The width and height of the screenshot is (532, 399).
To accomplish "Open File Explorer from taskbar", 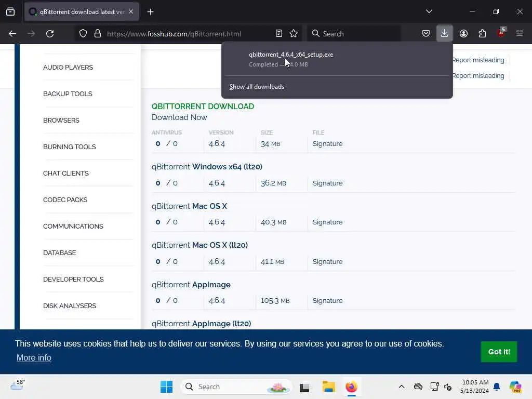I will point(328,387).
